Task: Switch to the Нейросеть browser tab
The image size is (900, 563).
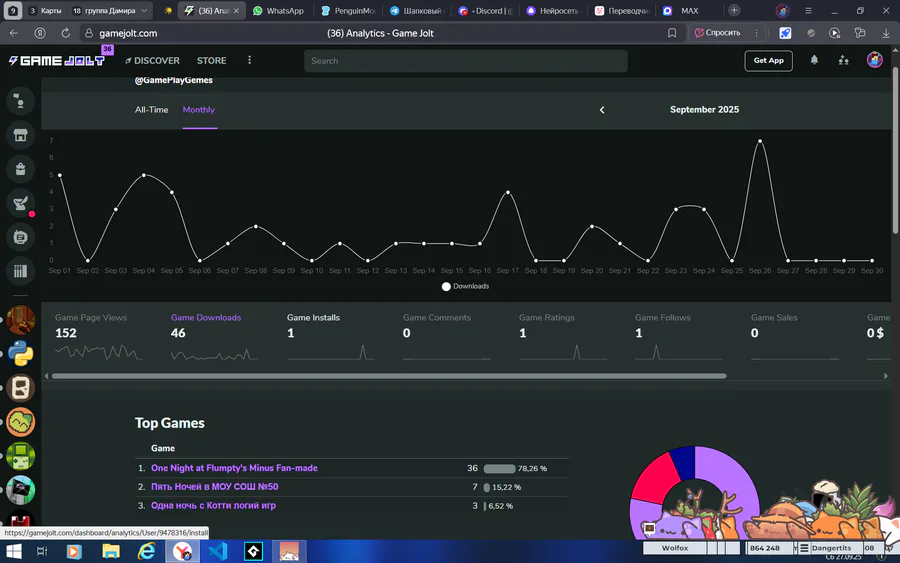Action: 553,10
